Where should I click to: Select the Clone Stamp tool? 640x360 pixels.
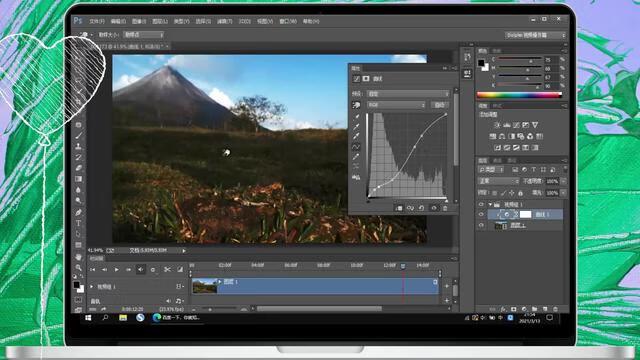tap(79, 146)
